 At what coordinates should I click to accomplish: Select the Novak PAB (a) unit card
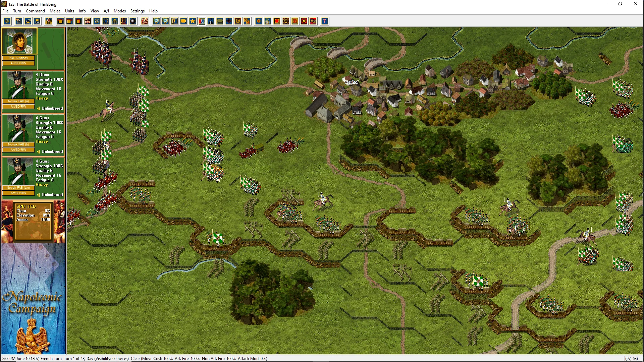tap(33, 90)
